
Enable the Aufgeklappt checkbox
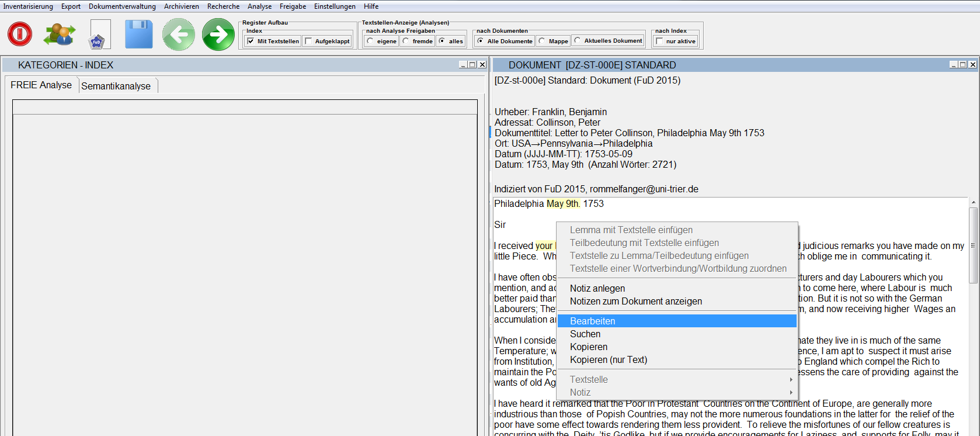[308, 41]
